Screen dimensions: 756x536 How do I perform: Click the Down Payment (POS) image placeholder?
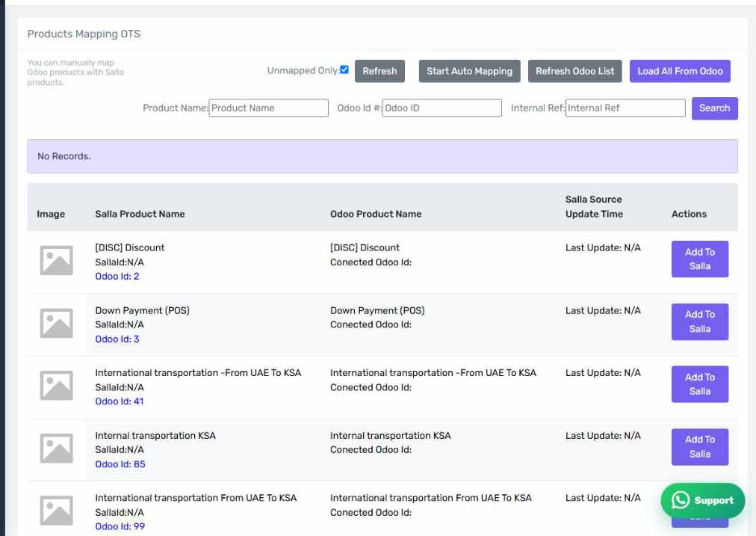click(57, 323)
